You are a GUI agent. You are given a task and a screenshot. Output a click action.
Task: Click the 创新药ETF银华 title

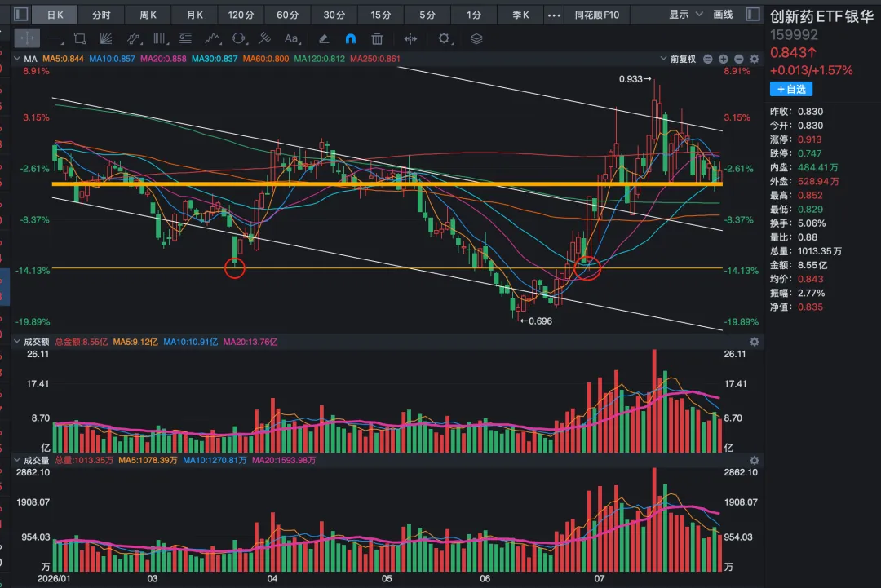822,17
